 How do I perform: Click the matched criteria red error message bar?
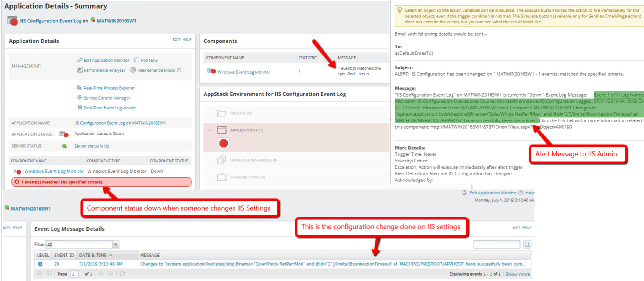tap(102, 182)
